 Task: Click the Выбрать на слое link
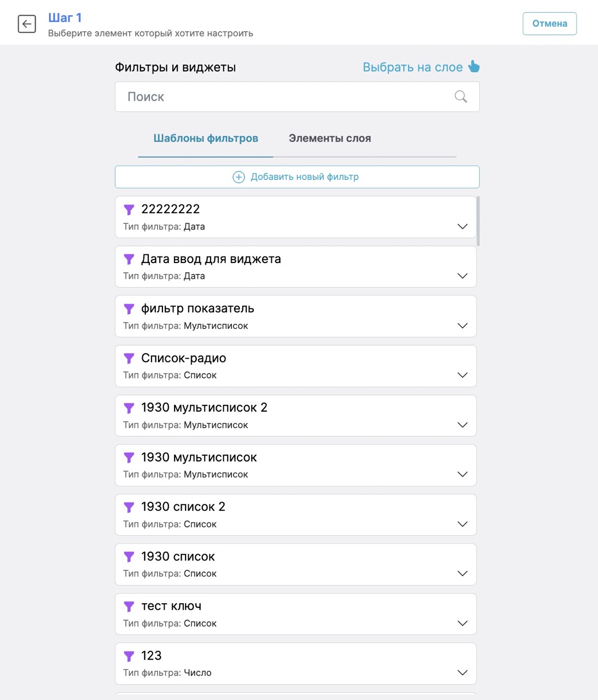(x=413, y=67)
